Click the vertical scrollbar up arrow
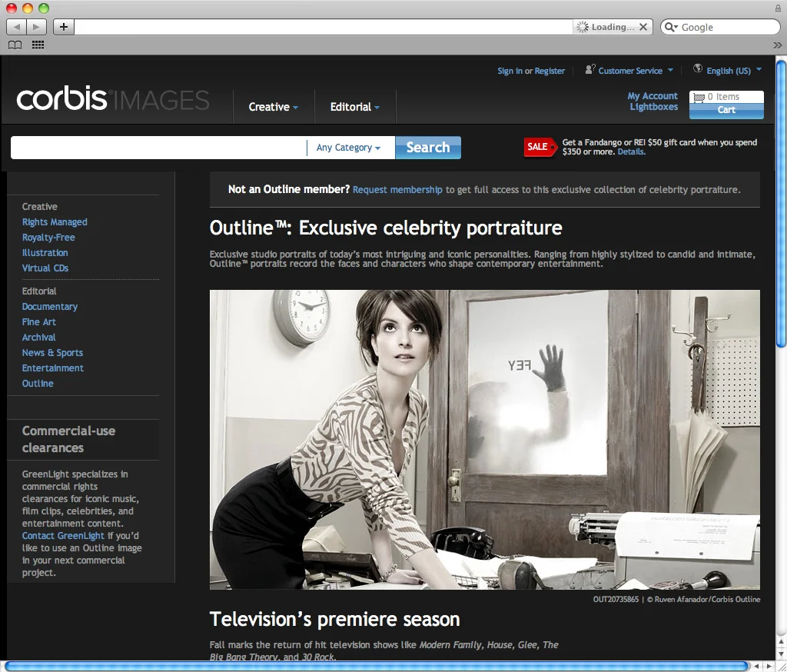787x672 pixels. 781,642
